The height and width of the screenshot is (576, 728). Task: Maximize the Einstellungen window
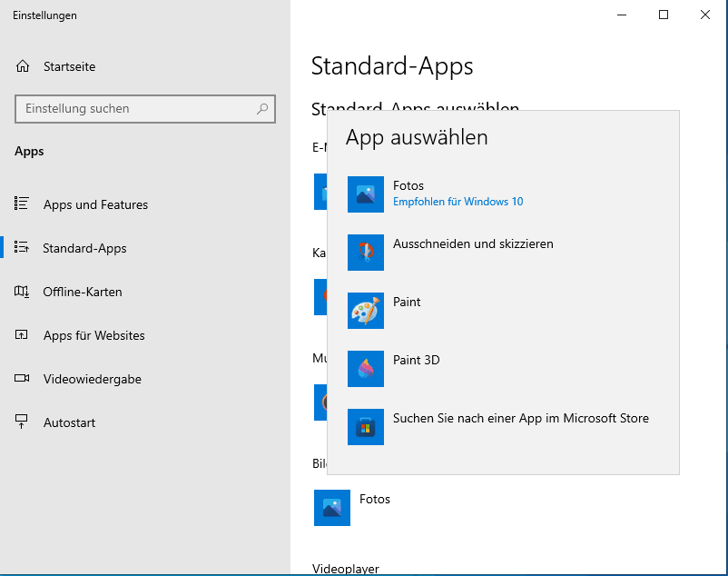(664, 15)
